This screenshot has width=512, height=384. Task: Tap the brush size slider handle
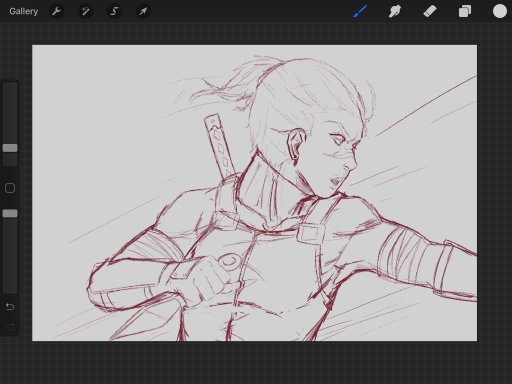10,148
